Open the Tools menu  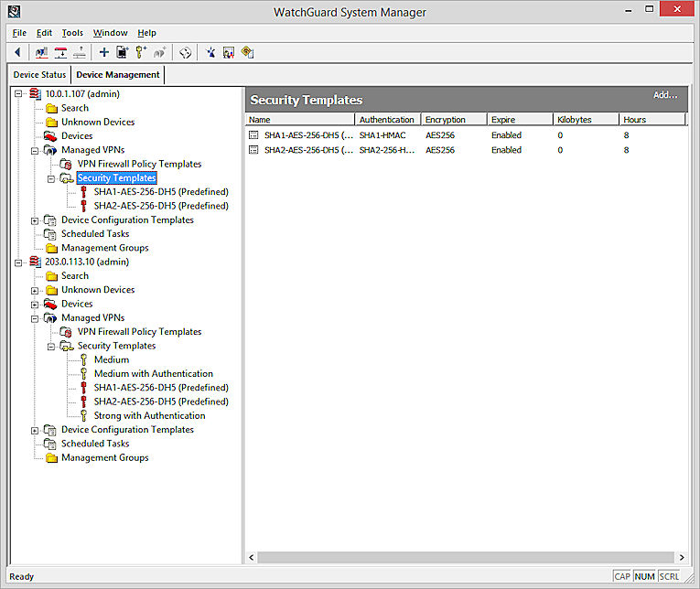72,33
